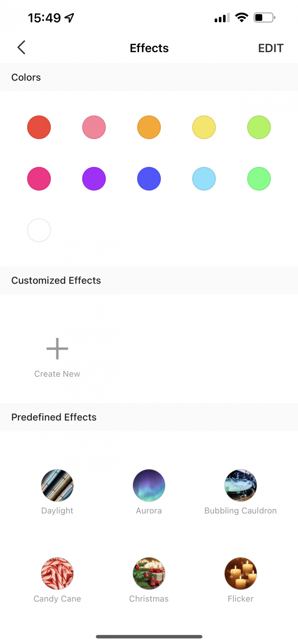Start the Flicker candle effect icon
Viewport: 298px width, 644px height.
point(241,573)
